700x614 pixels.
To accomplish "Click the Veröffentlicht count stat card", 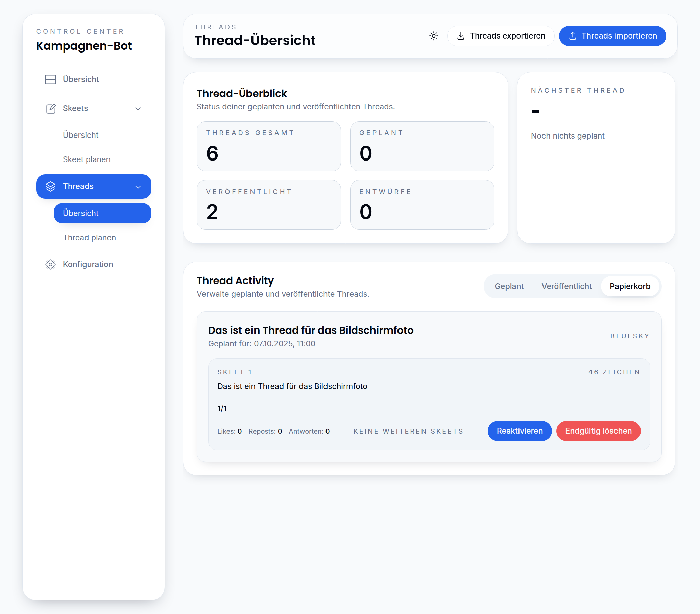I will point(268,205).
